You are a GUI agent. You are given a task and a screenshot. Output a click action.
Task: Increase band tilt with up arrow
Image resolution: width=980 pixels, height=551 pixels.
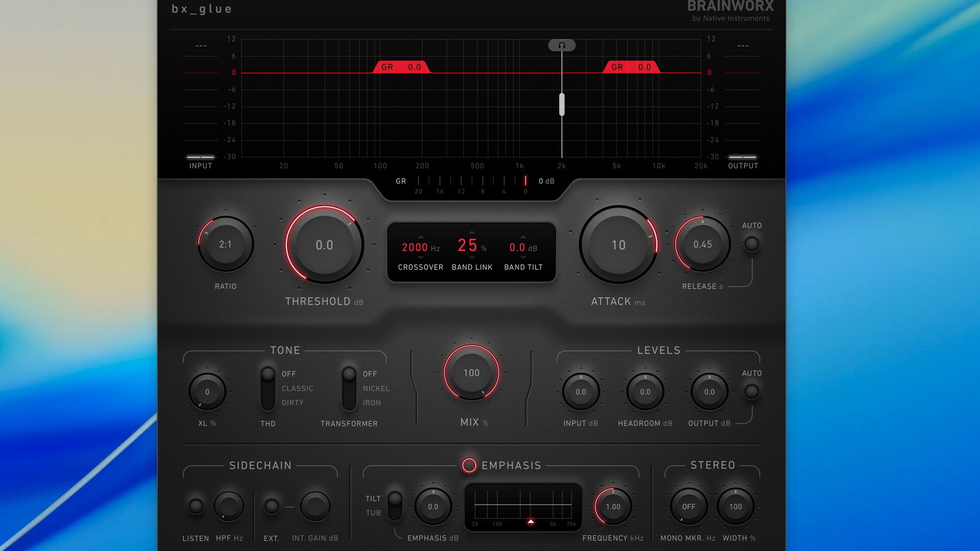(x=523, y=237)
